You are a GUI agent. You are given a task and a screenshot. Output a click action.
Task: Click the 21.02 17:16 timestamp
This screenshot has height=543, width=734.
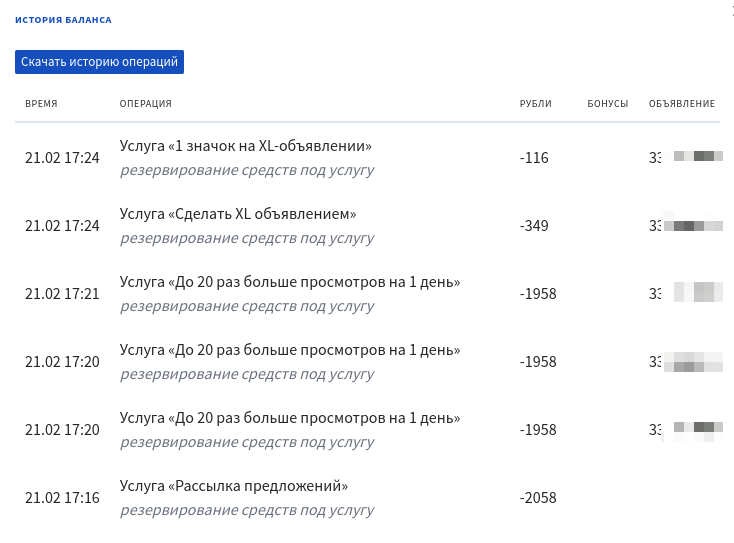(62, 498)
